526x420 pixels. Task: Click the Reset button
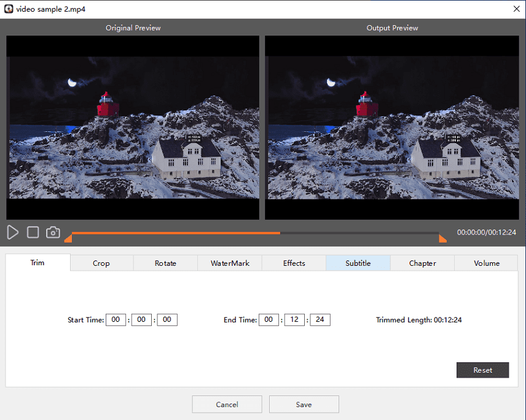(482, 370)
